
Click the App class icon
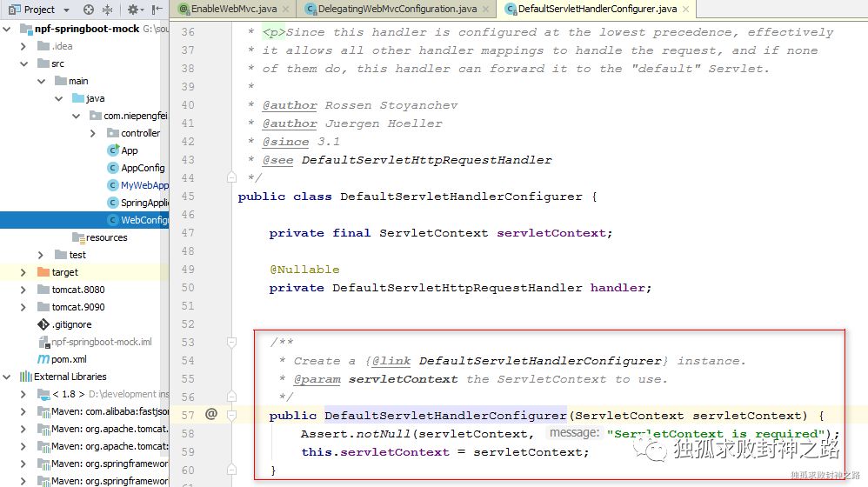[113, 150]
